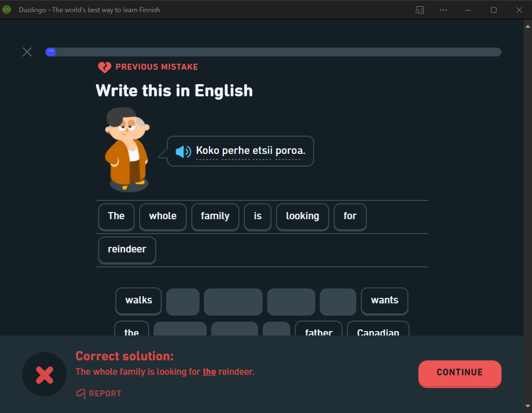Click the vertical scrollbar on the right
The height and width of the screenshot is (413, 532).
528,166
